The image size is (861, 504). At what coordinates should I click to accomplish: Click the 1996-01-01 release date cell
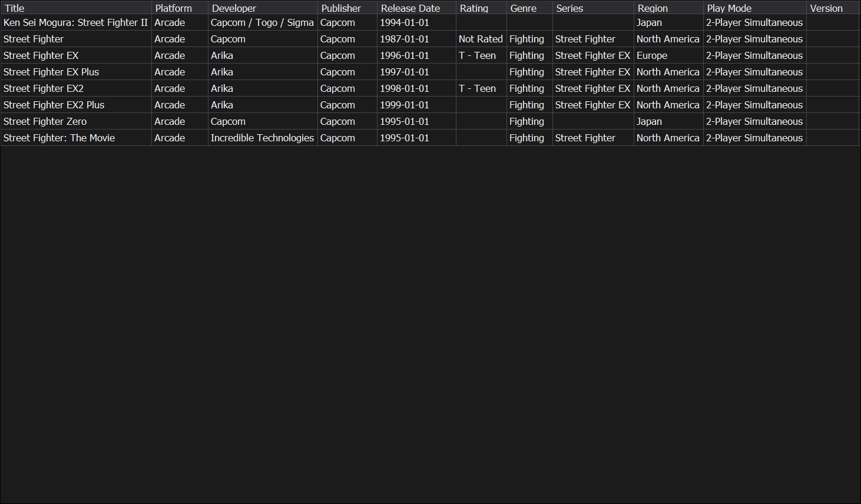tap(416, 55)
